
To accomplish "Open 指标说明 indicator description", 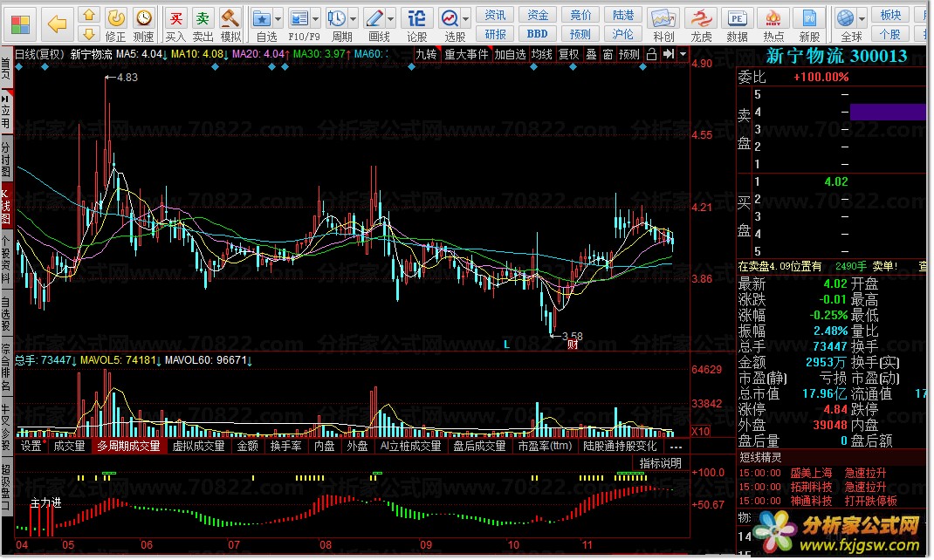I will click(x=660, y=463).
